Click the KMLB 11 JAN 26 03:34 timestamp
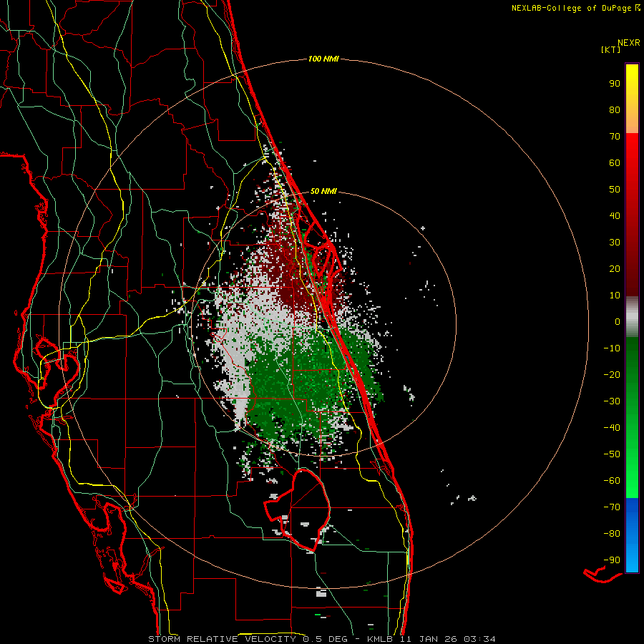This screenshot has height=644, width=644. pos(431,639)
